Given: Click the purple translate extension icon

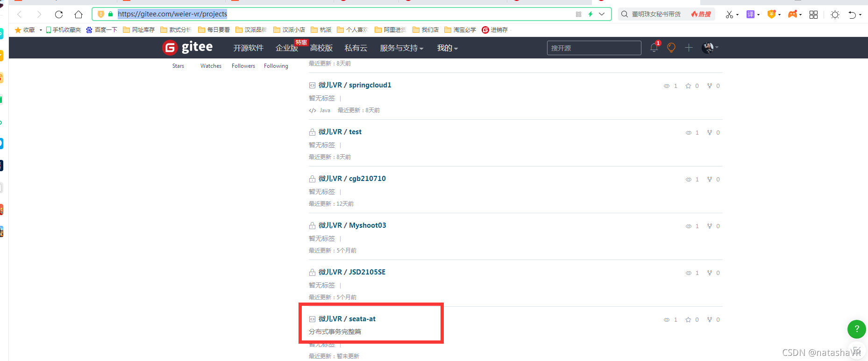Looking at the screenshot, I should (x=750, y=14).
